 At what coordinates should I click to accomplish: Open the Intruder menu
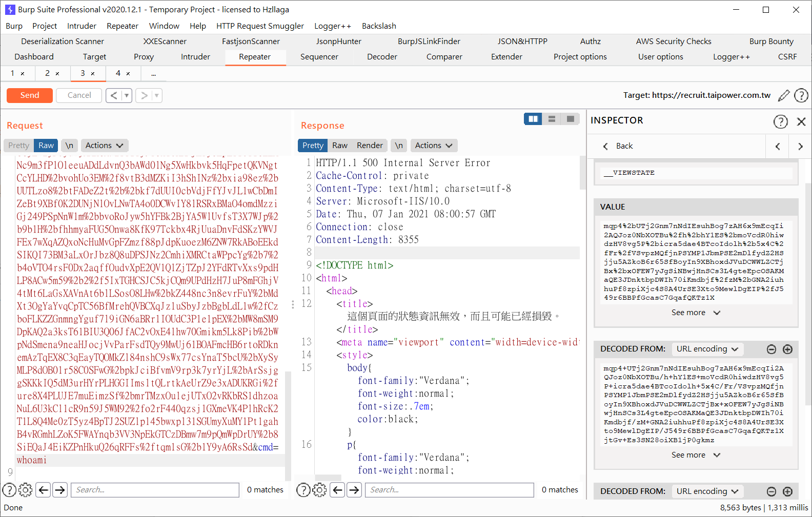pos(82,26)
